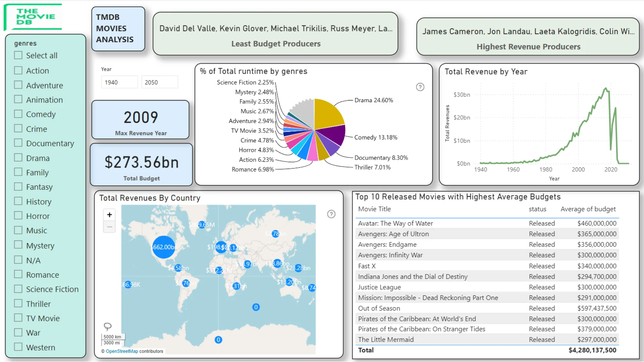
Task: Select the Fast X movie row
Action: [x=487, y=266]
